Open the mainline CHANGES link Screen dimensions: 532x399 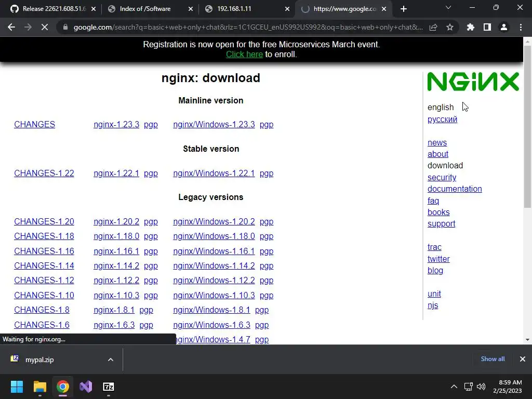(x=34, y=125)
